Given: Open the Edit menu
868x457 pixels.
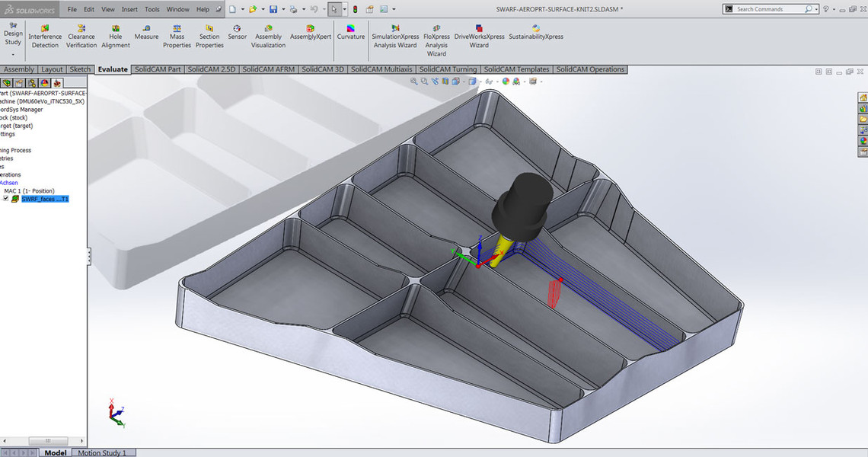Looking at the screenshot, I should (89, 9).
